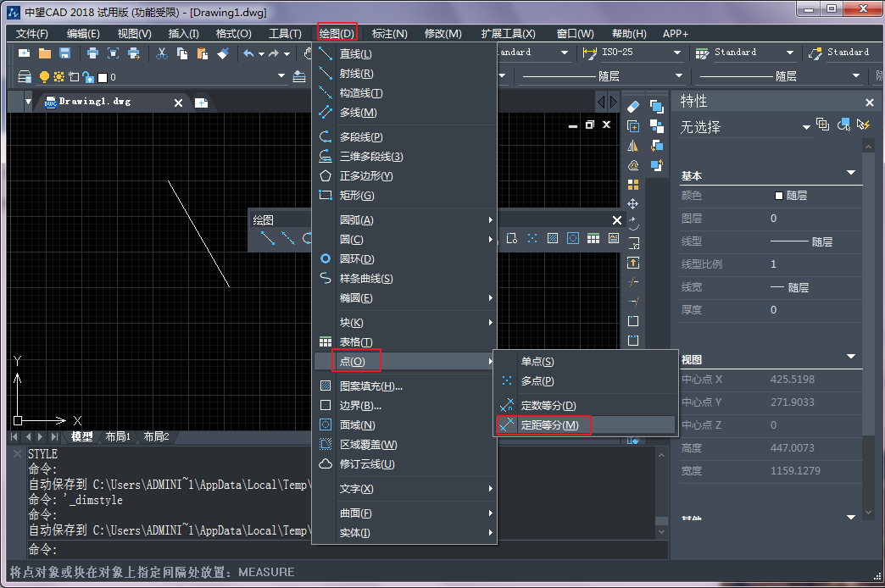885x588 pixels.
Task: Select 定距等分(M) from the 点 submenu
Action: pyautogui.click(x=551, y=424)
